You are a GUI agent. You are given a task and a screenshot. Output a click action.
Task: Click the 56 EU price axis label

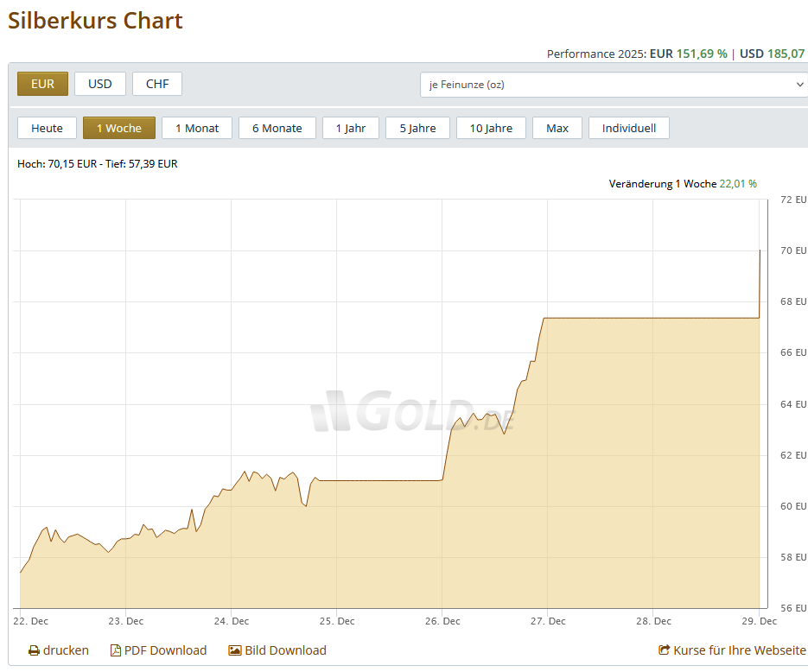tap(793, 608)
